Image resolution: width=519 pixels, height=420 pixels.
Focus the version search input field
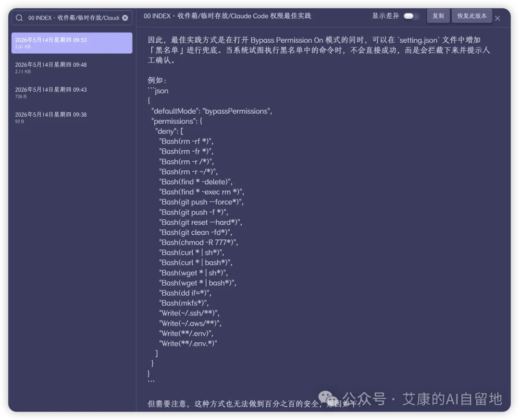(x=72, y=18)
